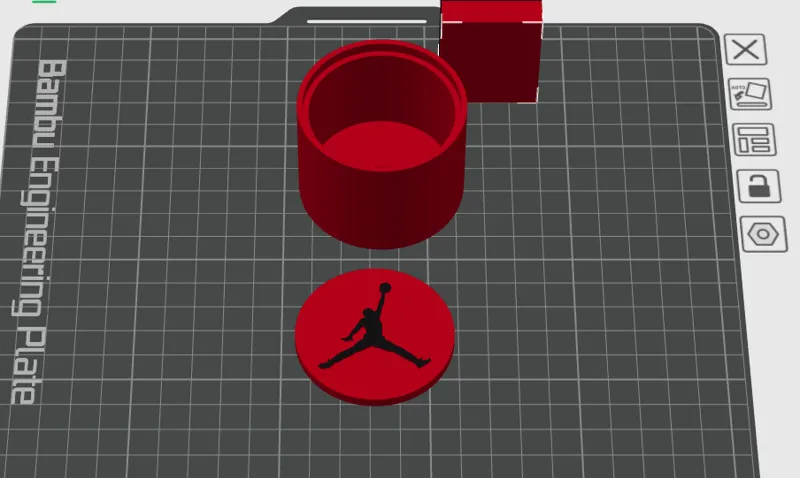Image resolution: width=800 pixels, height=478 pixels.
Task: Toggle the plate lock icon
Action: 759,186
